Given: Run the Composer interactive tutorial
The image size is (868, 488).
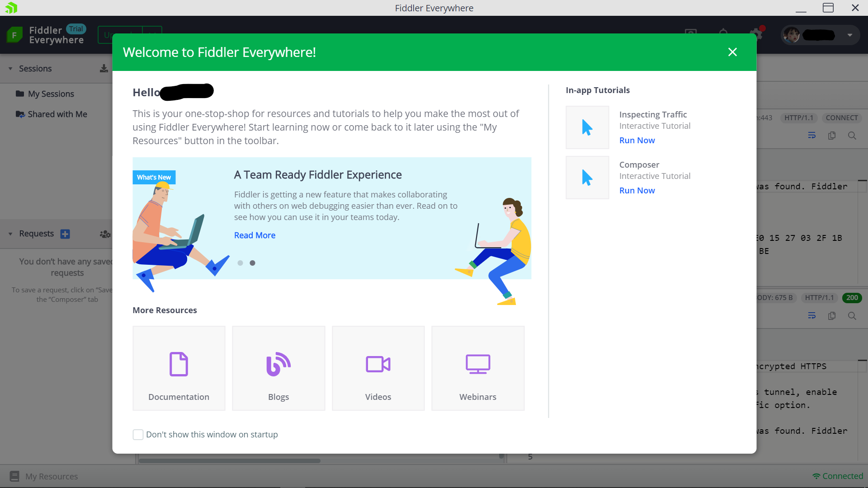Looking at the screenshot, I should 637,190.
